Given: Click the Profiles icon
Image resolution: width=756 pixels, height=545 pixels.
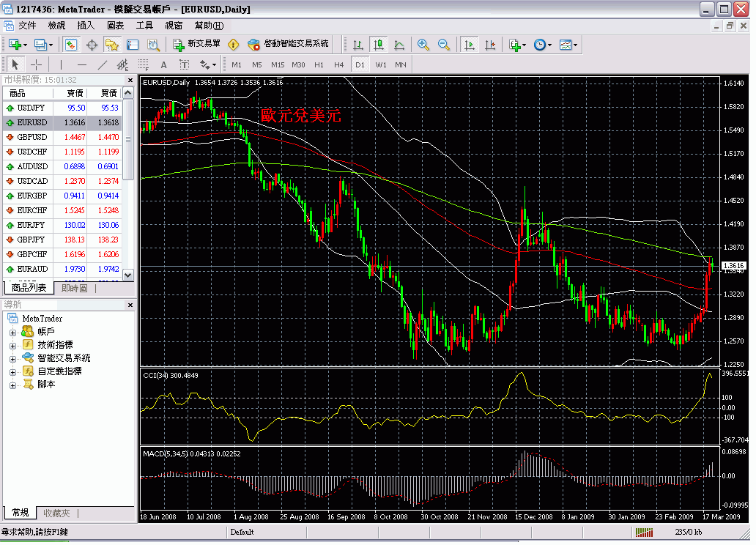Looking at the screenshot, I should pyautogui.click(x=40, y=45).
